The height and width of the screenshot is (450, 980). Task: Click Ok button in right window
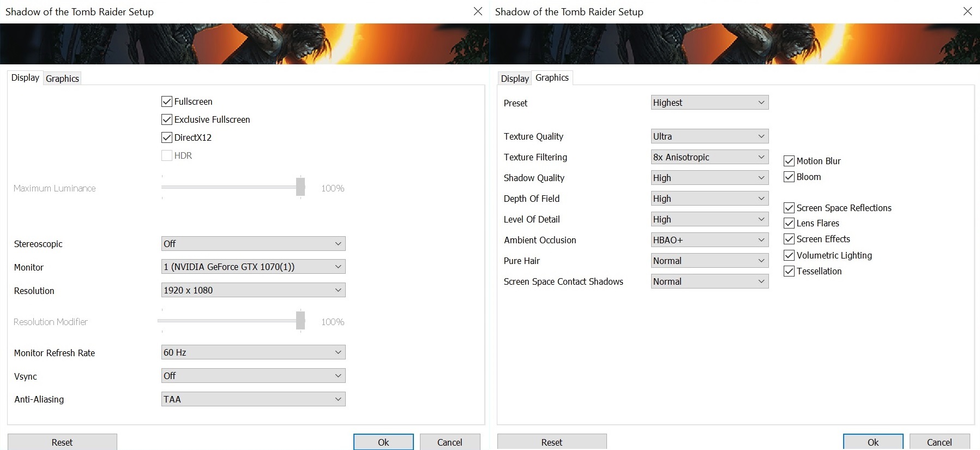tap(873, 442)
